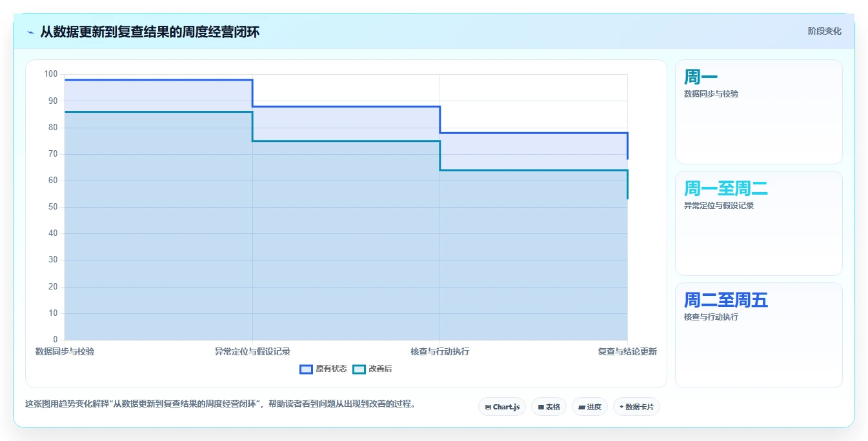
Task: Toggle the 改善后 legend series
Action: (372, 369)
